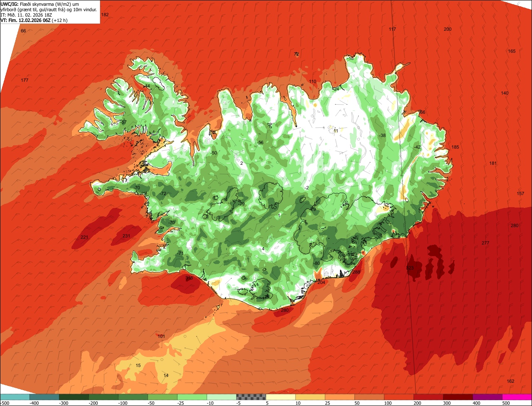Click the legend label 500
This screenshot has width=532, height=406.
coord(506,403)
